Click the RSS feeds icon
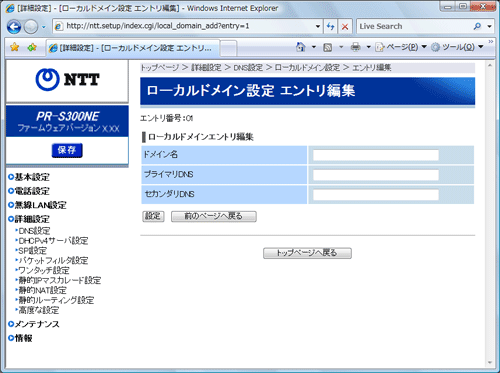500x373 pixels. pyautogui.click(x=328, y=48)
